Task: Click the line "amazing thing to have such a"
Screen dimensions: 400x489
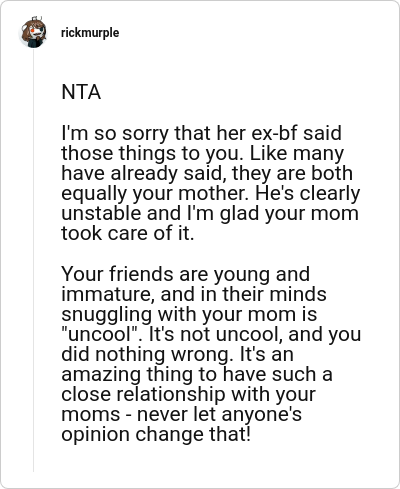Action: [x=197, y=374]
